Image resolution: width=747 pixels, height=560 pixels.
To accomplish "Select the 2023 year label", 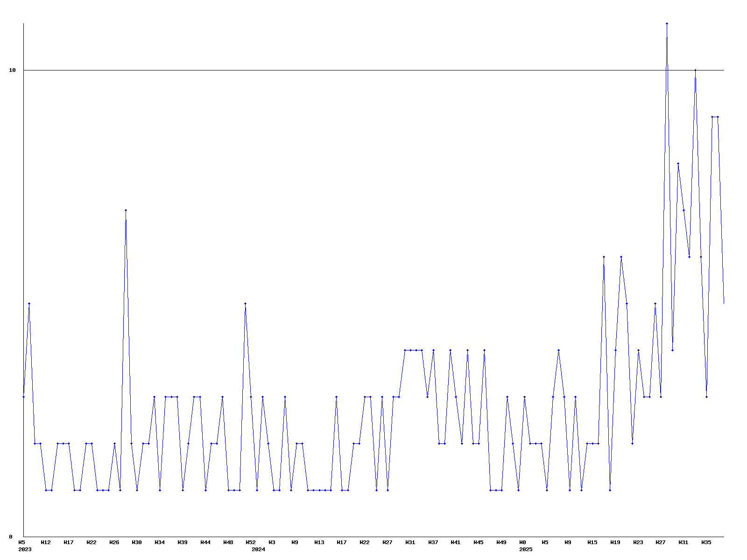I will click(x=25, y=549).
